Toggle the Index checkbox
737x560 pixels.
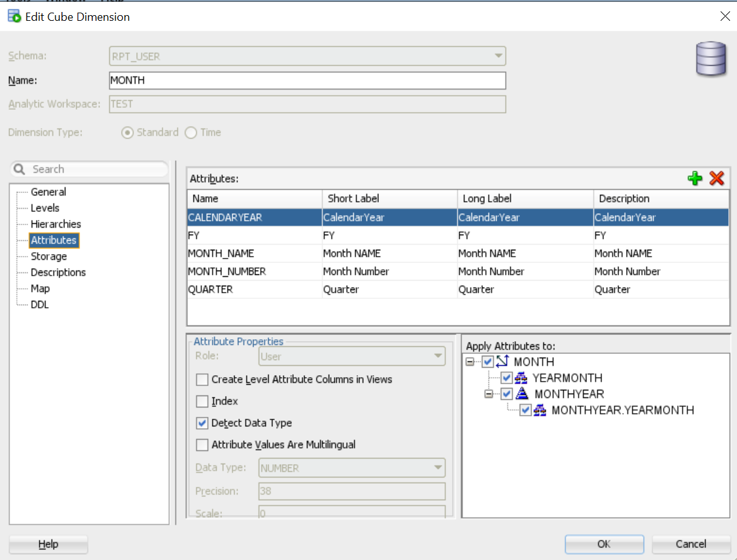202,402
